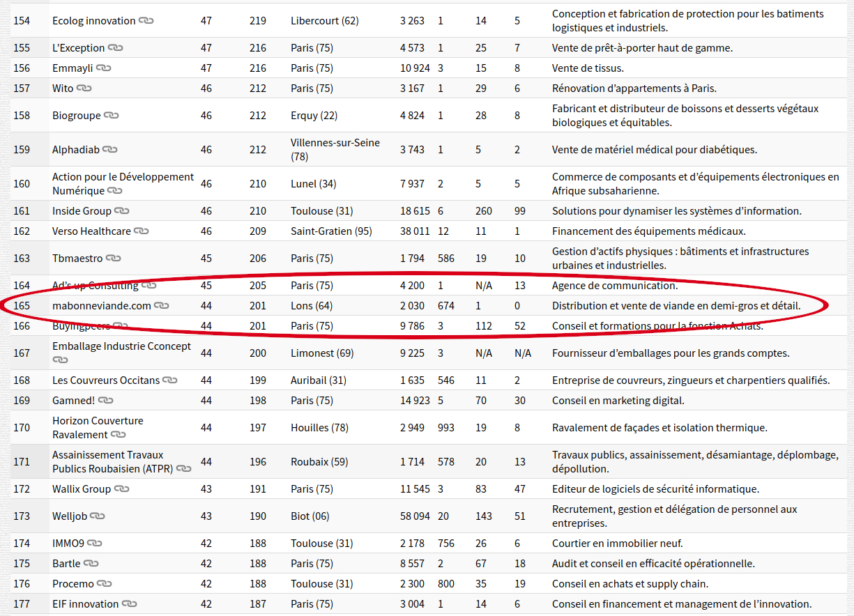Select the revenue value 38 011
This screenshot has width=854, height=616.
(x=415, y=231)
